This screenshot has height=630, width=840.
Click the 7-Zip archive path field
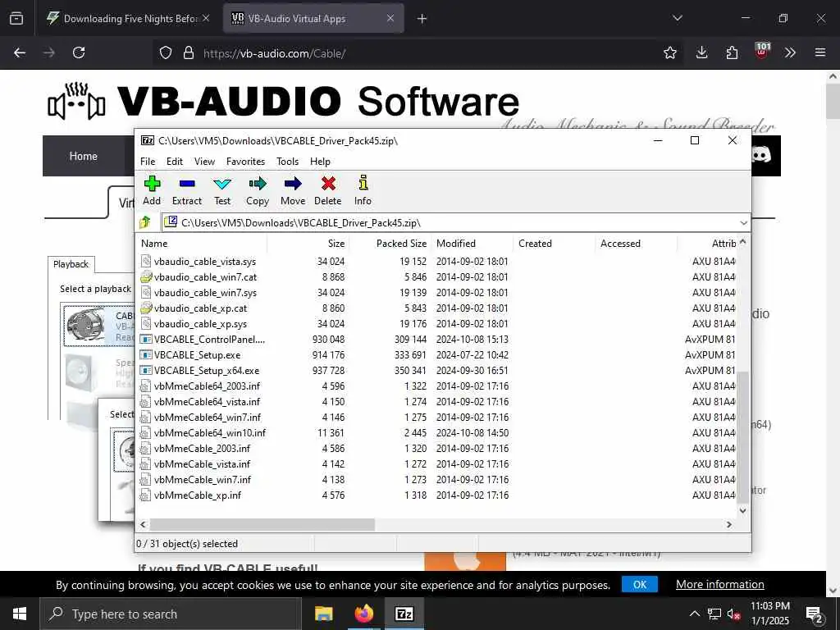pyautogui.click(x=450, y=223)
